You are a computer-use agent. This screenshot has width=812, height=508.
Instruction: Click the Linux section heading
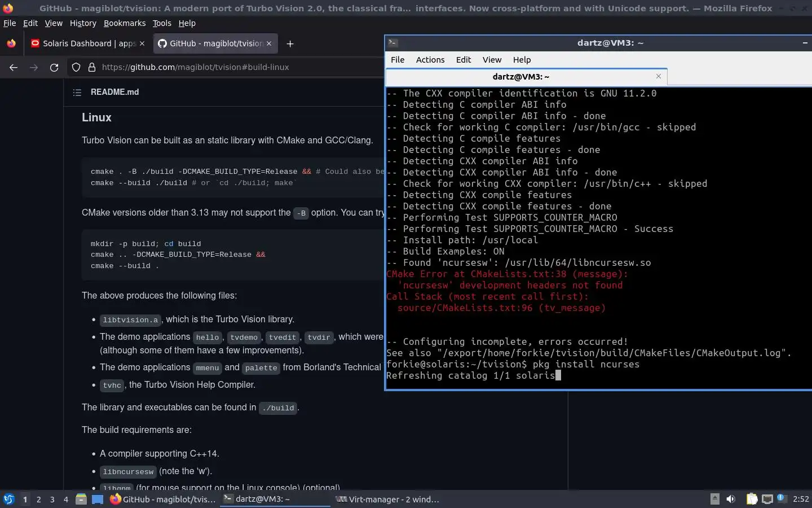[96, 117]
